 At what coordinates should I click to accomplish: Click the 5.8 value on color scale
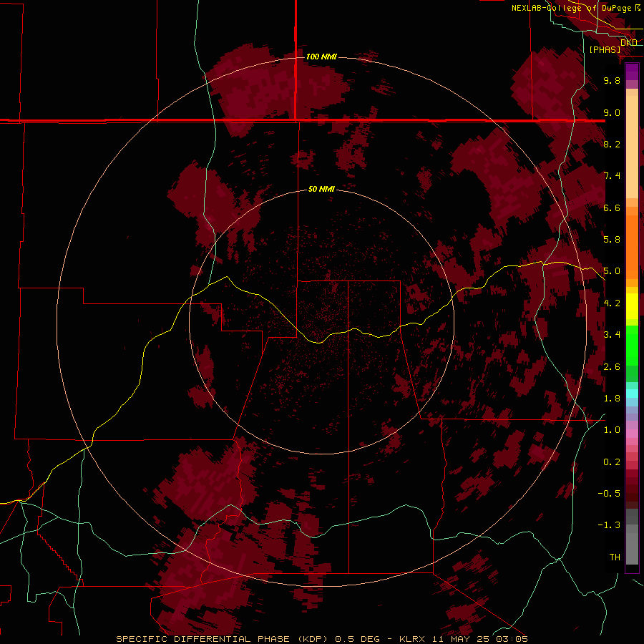point(612,240)
